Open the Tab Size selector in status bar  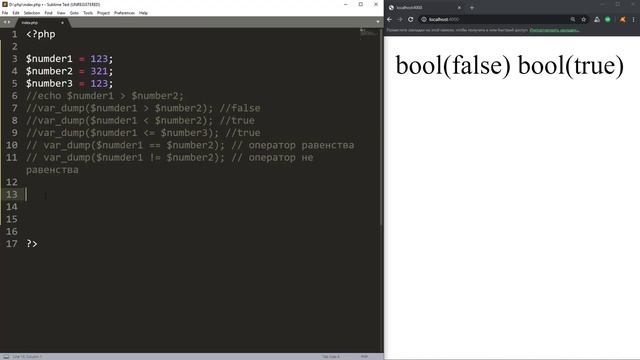click(x=331, y=357)
